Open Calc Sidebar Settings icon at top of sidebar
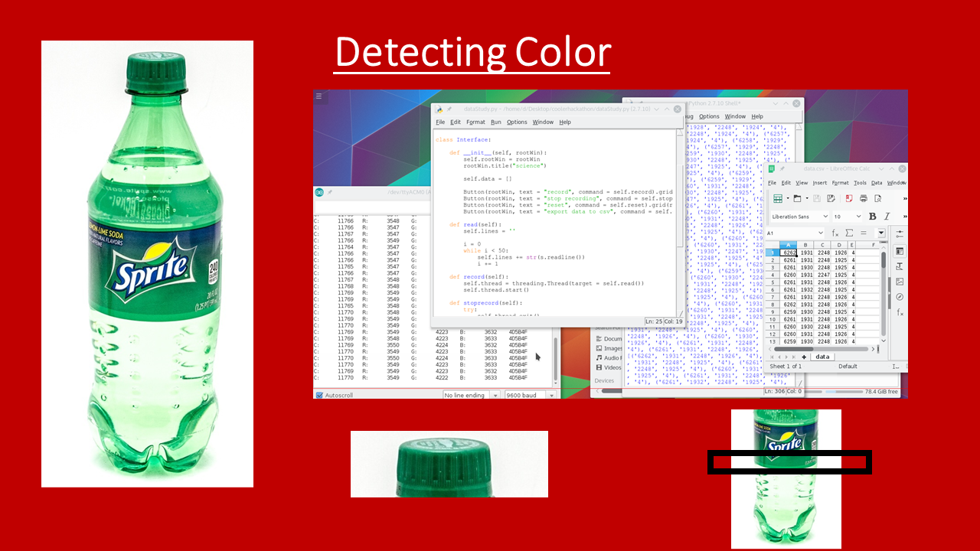Image resolution: width=980 pixels, height=551 pixels. (900, 233)
